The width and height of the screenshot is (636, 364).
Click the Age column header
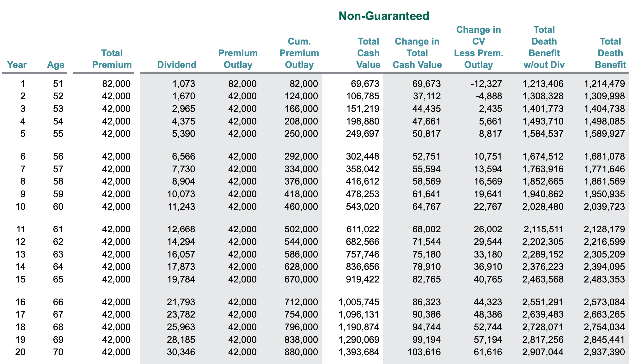pos(56,64)
